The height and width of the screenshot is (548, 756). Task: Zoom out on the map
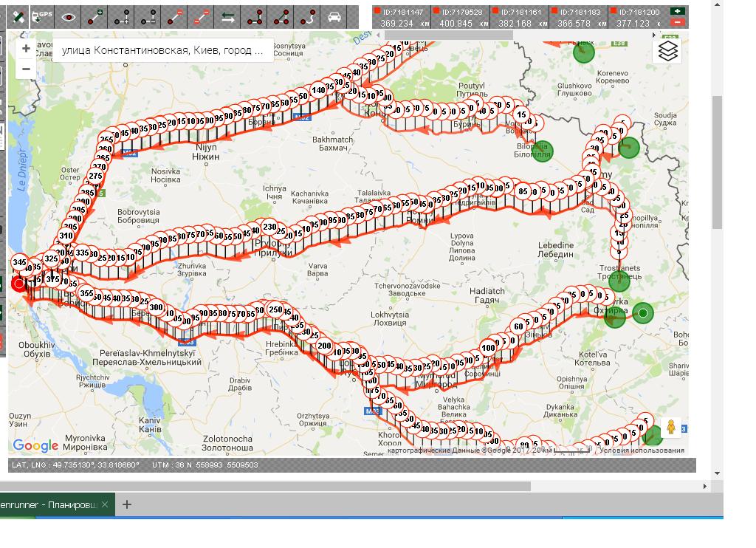[26, 69]
